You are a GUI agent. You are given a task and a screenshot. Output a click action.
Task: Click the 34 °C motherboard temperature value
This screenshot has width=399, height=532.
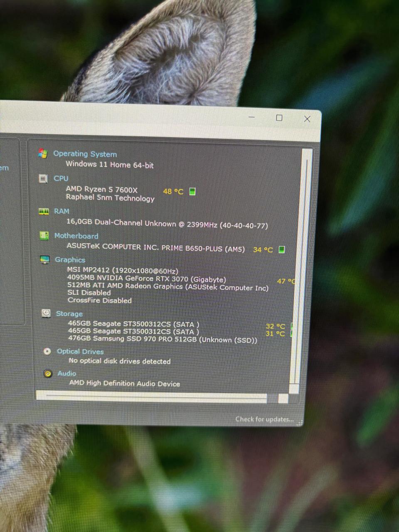click(263, 249)
